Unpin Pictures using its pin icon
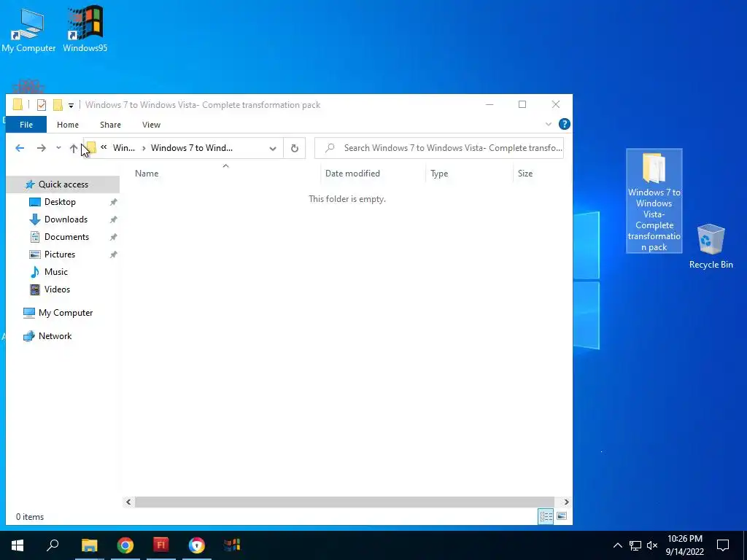Viewport: 747px width, 560px height. (x=113, y=254)
